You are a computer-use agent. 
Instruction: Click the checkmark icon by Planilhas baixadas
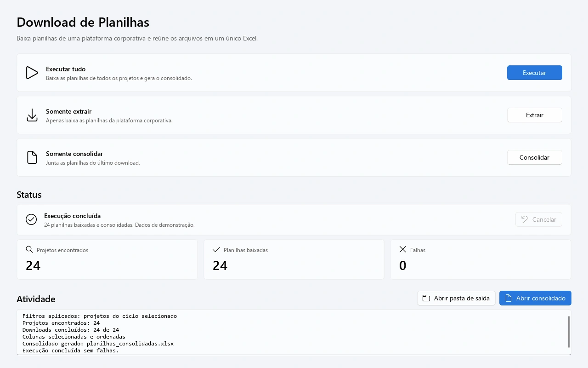click(x=216, y=249)
